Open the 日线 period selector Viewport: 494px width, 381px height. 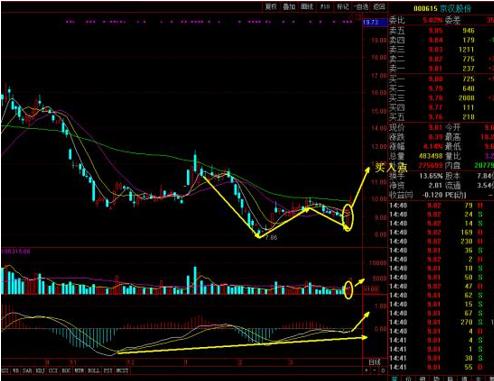374,362
